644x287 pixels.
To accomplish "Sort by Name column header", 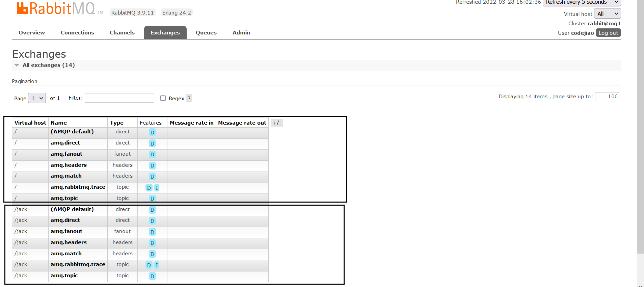I will click(x=59, y=123).
